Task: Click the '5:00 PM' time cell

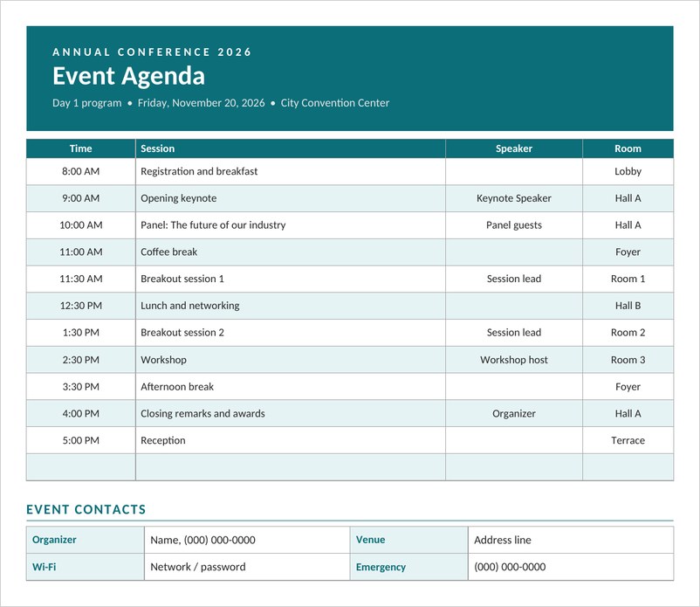Action: (x=81, y=440)
